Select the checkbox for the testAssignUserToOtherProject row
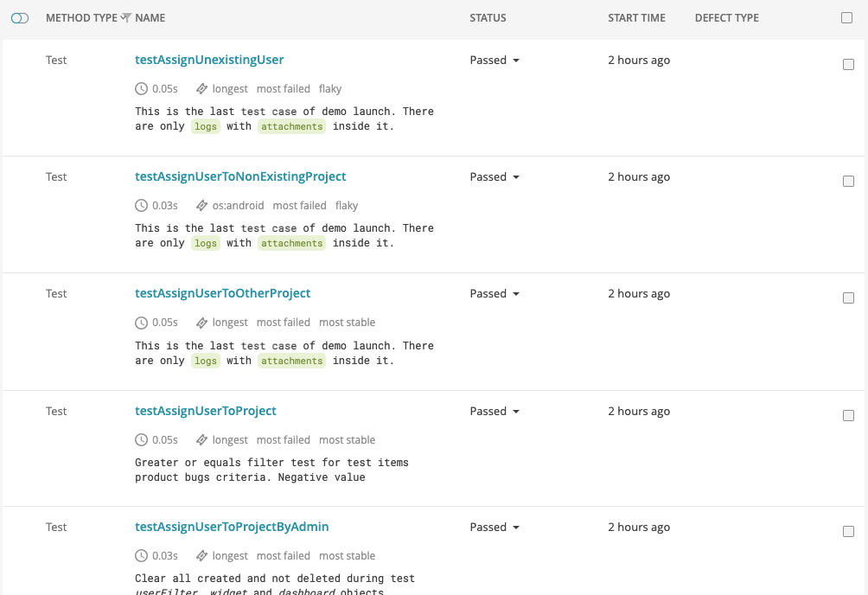This screenshot has width=868, height=595. pyautogui.click(x=848, y=298)
